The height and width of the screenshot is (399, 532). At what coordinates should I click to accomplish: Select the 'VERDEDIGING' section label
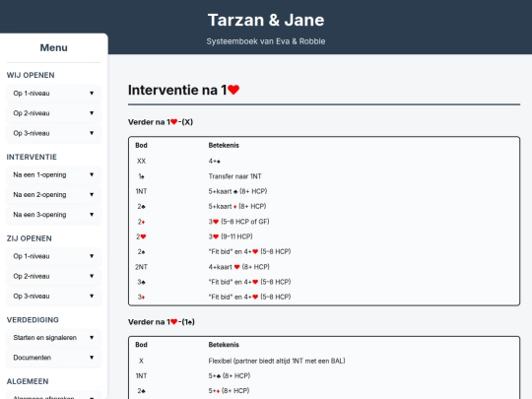coord(33,320)
